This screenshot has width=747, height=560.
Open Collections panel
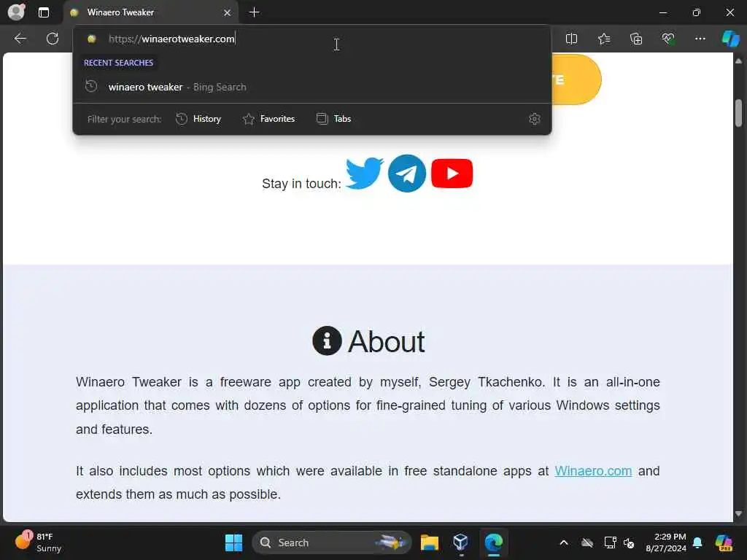coord(636,39)
